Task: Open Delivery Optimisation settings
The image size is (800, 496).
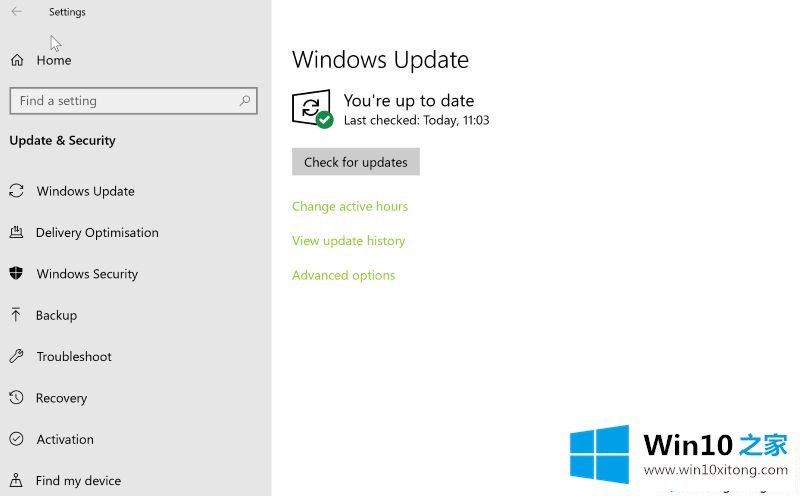Action: tap(97, 233)
